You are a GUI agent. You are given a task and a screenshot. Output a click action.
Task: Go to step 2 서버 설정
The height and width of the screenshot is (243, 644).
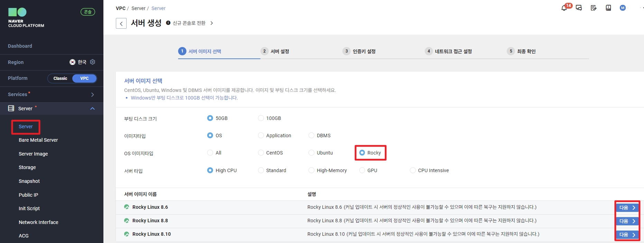click(x=275, y=51)
